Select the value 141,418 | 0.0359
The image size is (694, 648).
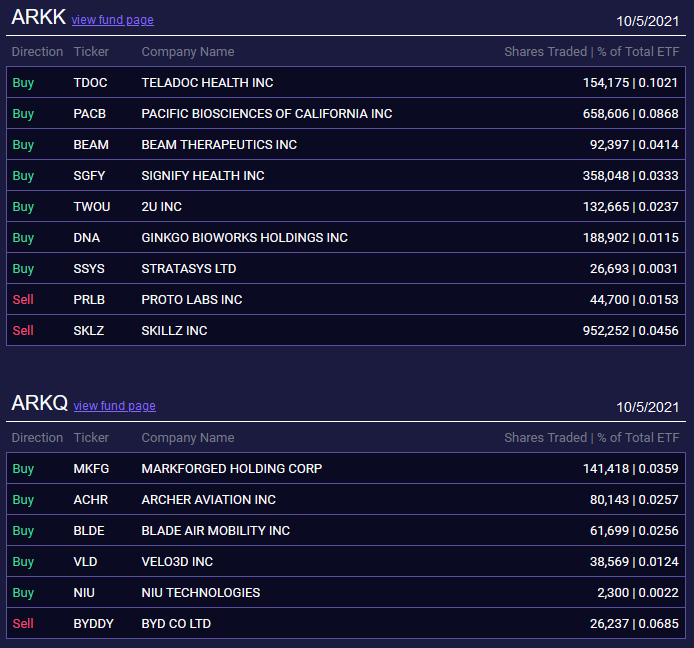click(630, 469)
